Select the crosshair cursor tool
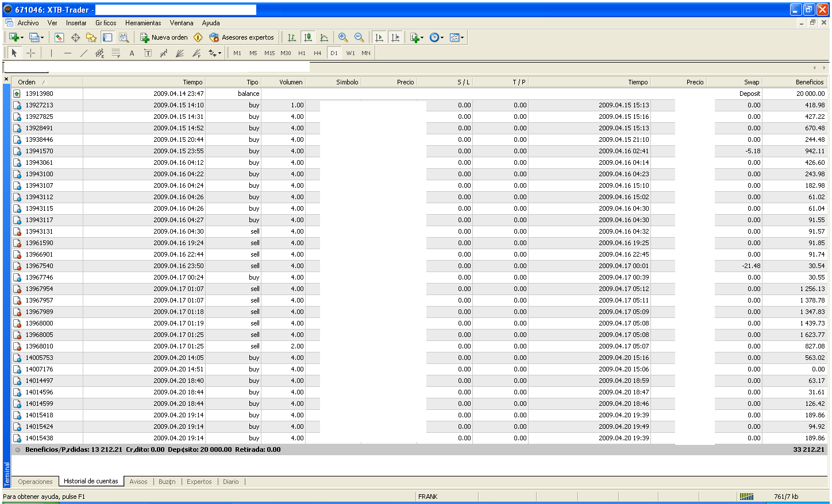The height and width of the screenshot is (504, 832). click(x=31, y=53)
